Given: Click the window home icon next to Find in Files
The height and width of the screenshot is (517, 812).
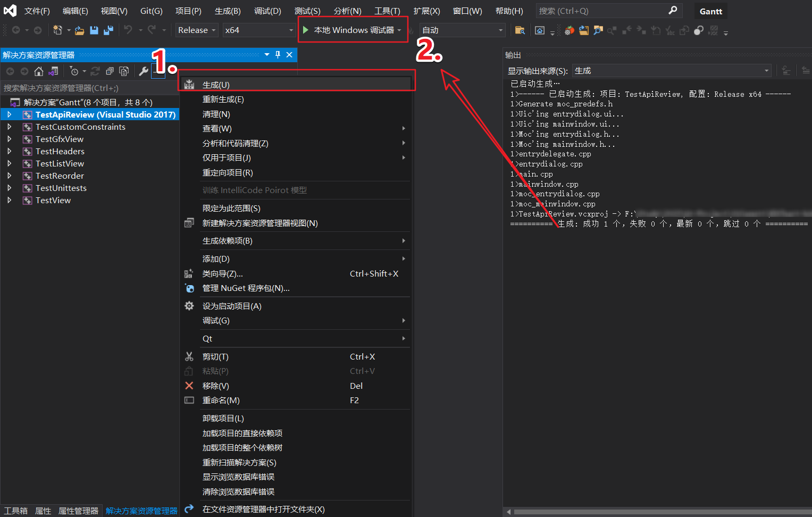Looking at the screenshot, I should (540, 30).
